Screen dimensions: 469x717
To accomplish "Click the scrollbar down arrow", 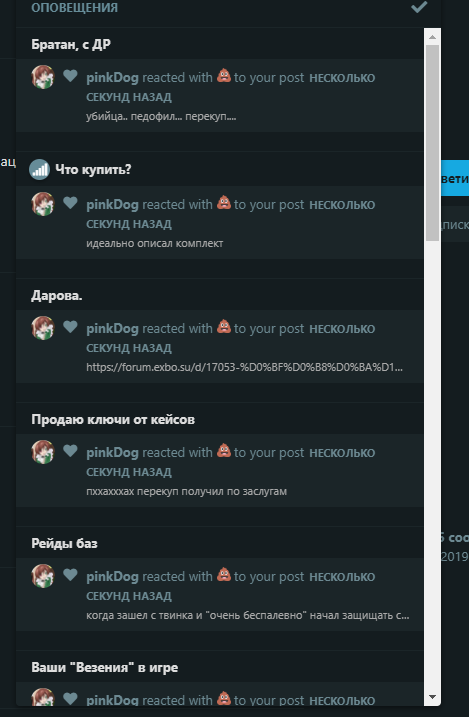I will pos(432,697).
